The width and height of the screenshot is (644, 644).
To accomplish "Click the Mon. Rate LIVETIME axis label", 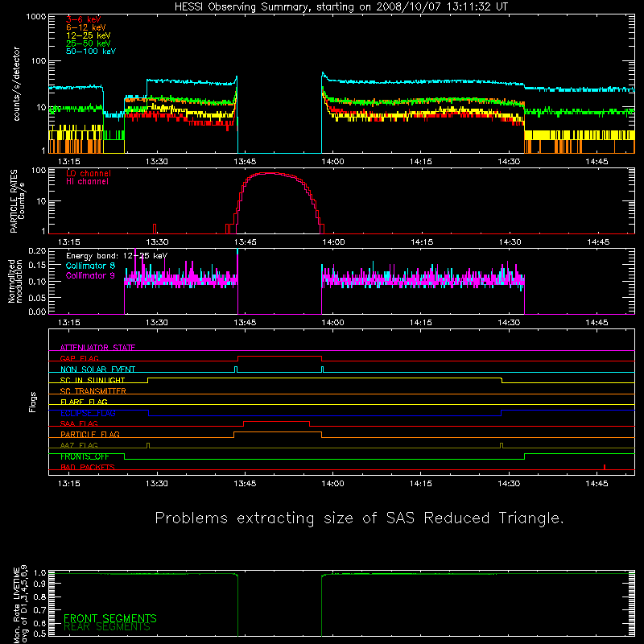I will (20, 605).
